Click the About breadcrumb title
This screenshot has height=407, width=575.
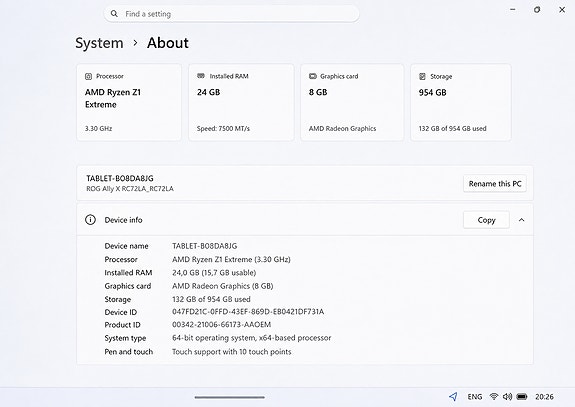(168, 43)
